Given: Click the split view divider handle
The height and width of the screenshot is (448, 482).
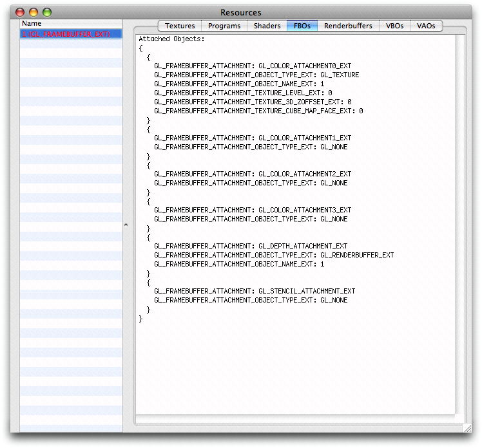Looking at the screenshot, I should tap(126, 225).
